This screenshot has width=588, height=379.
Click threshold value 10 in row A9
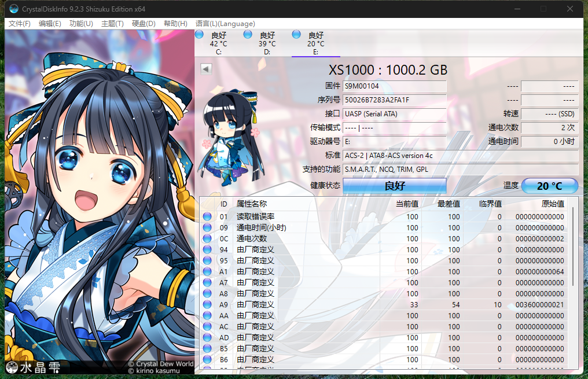[498, 304]
